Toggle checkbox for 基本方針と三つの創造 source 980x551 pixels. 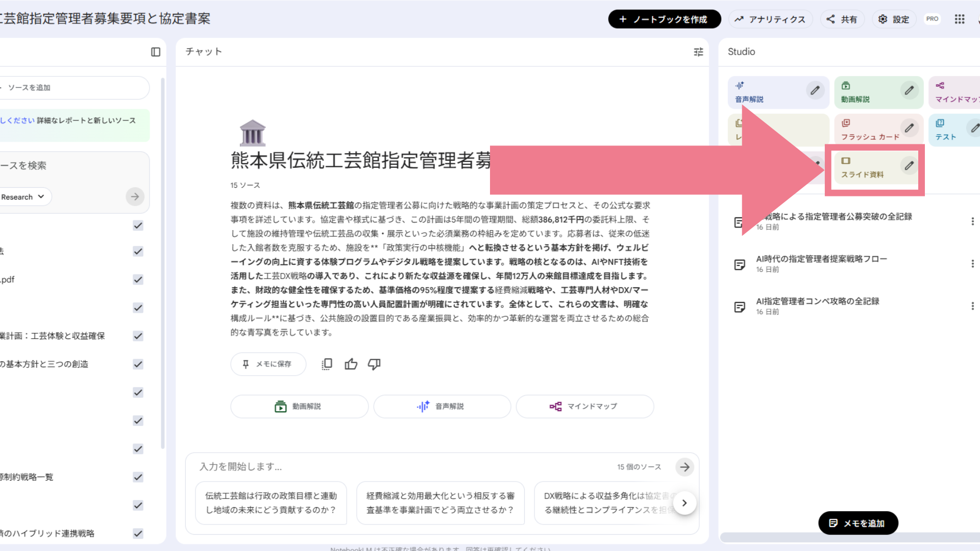(x=138, y=364)
